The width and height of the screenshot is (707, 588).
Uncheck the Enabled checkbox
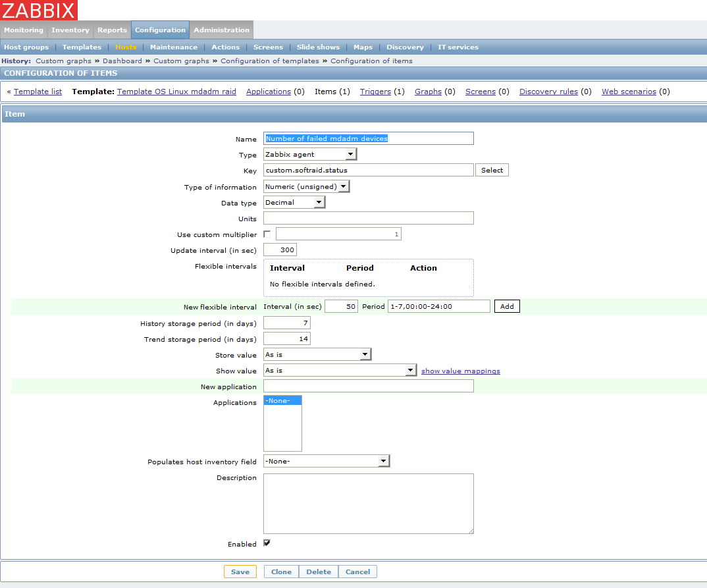pos(267,543)
